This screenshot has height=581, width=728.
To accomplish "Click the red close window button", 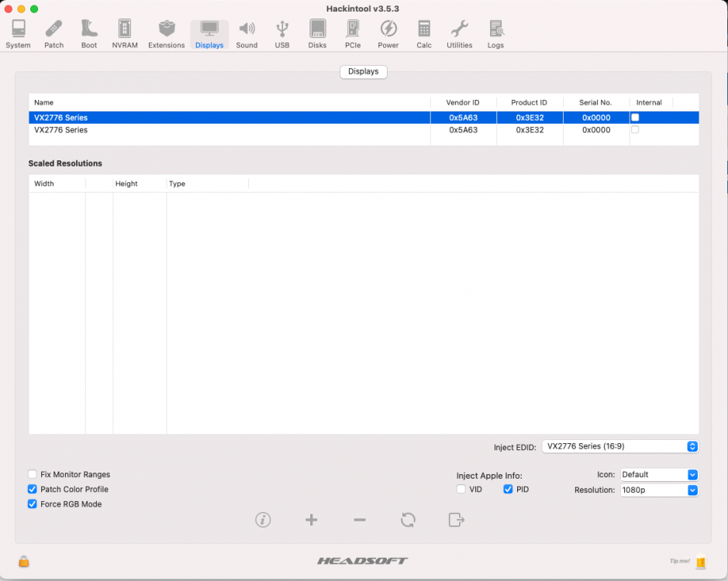I will (9, 9).
